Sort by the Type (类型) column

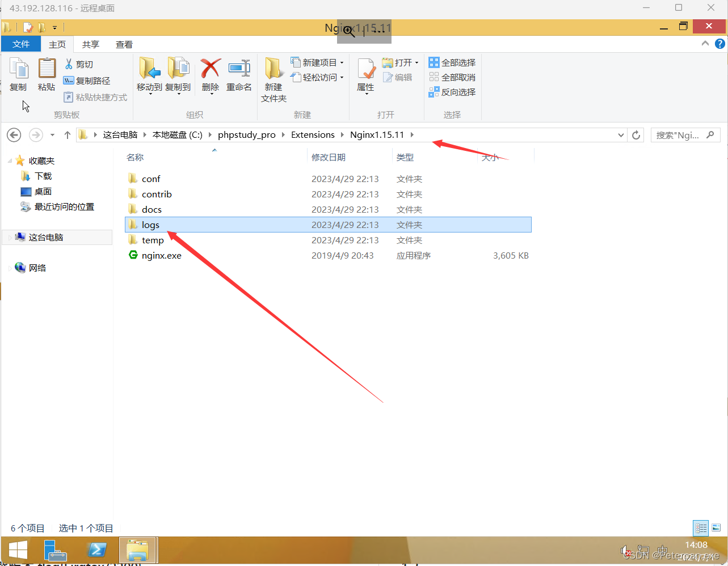click(x=405, y=157)
